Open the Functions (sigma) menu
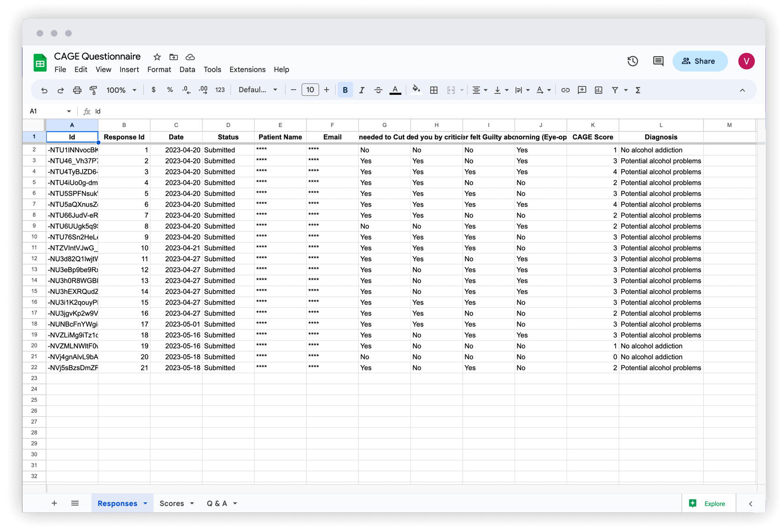784x532 pixels. (x=638, y=90)
